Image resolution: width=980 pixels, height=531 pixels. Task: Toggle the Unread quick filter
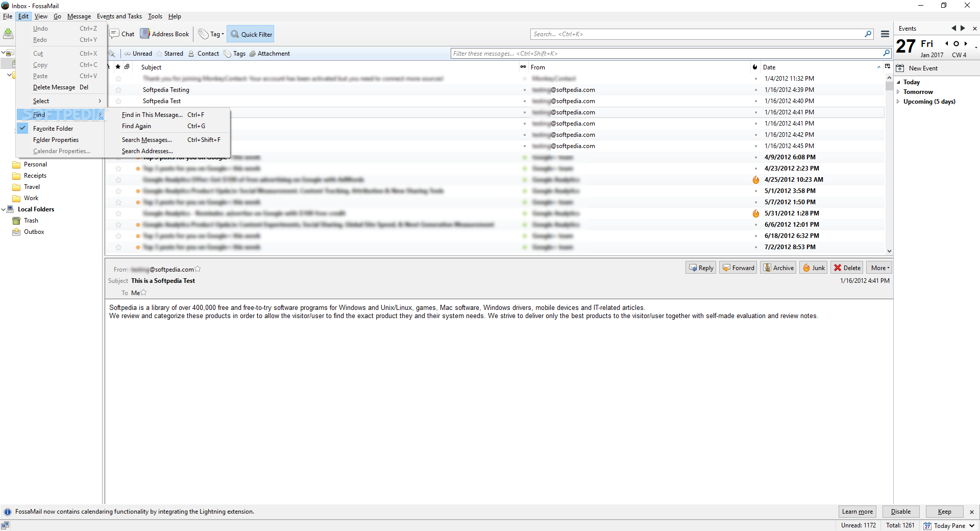[x=138, y=54]
